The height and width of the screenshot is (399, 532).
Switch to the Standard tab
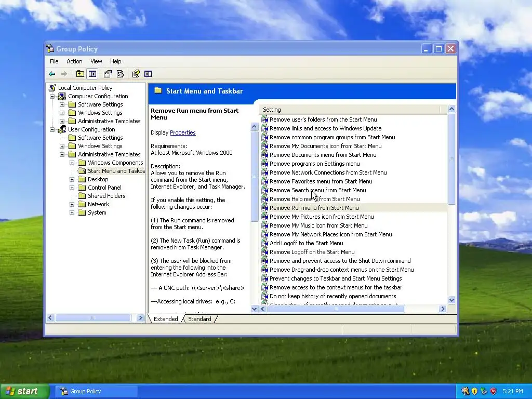(x=199, y=319)
